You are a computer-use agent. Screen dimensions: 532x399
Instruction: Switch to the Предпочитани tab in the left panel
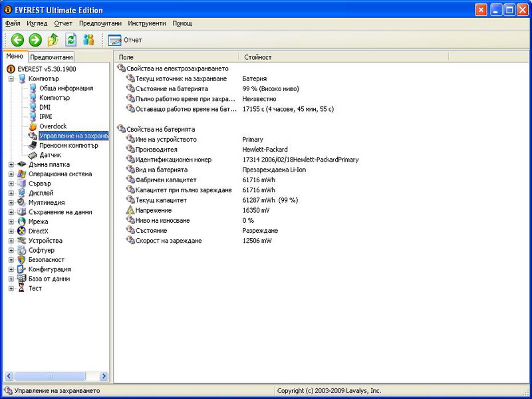(51, 57)
